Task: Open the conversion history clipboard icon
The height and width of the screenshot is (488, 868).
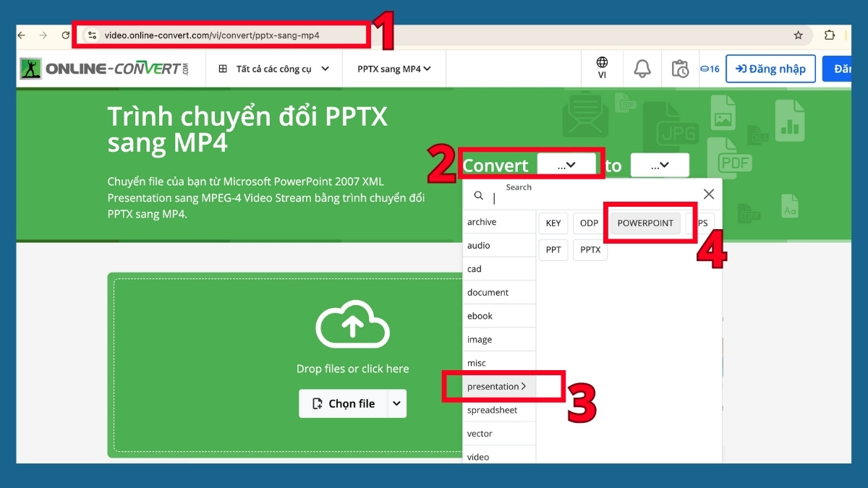Action: pos(680,69)
